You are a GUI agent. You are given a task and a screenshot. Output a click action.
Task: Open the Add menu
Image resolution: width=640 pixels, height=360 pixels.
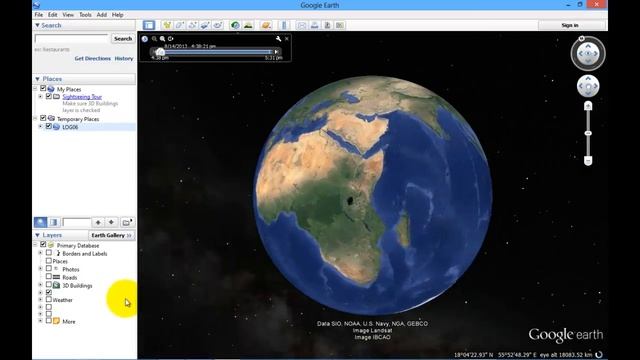[102, 15]
